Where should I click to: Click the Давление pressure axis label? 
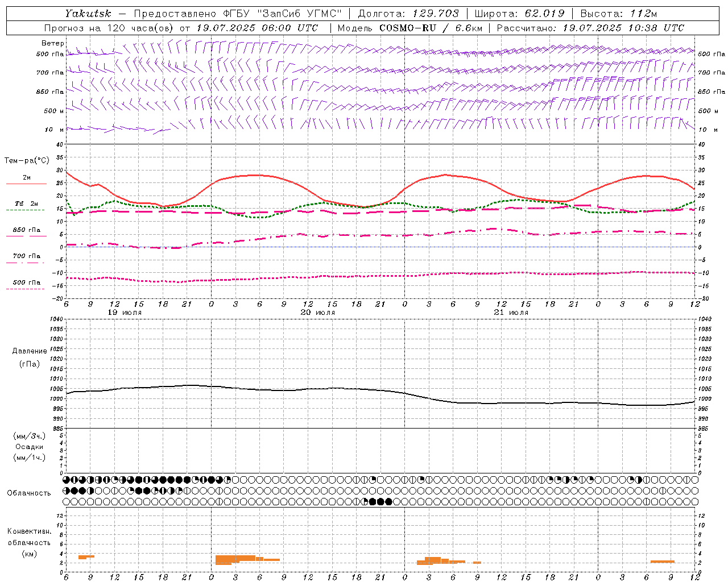point(30,351)
